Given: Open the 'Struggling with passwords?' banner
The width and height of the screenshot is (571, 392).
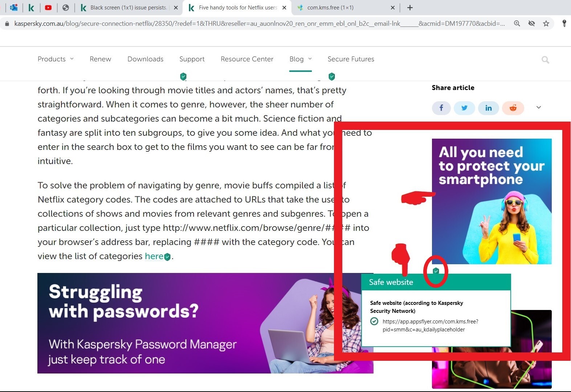Looking at the screenshot, I should 205,323.
